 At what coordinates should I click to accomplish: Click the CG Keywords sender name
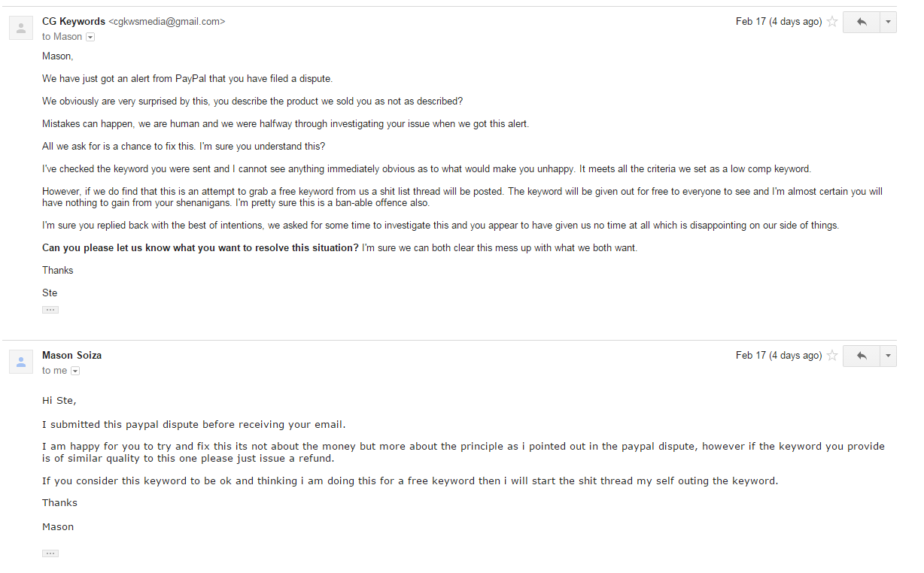click(74, 22)
